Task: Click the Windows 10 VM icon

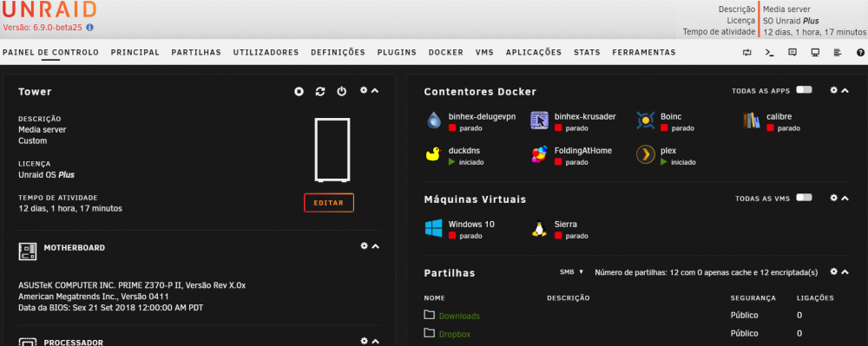Action: pos(433,228)
